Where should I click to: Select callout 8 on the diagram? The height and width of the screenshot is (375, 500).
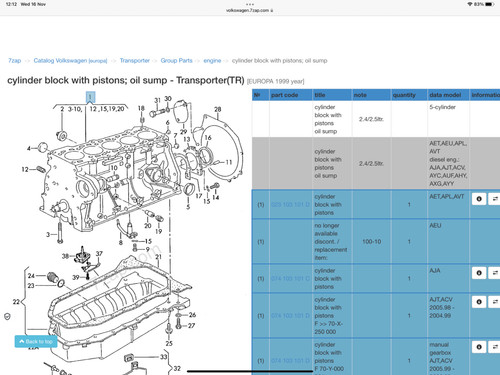121,243
